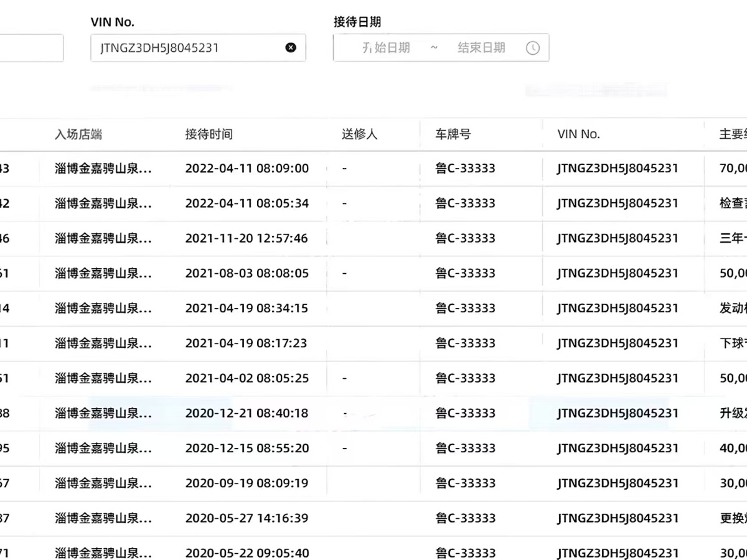Open the date picker clock icon
747x560 pixels.
coord(533,48)
